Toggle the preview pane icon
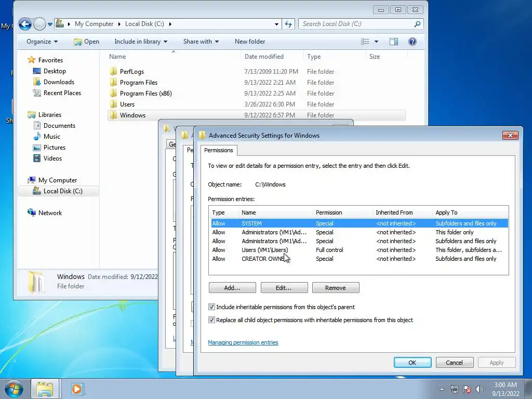The height and width of the screenshot is (399, 532). [x=394, y=42]
